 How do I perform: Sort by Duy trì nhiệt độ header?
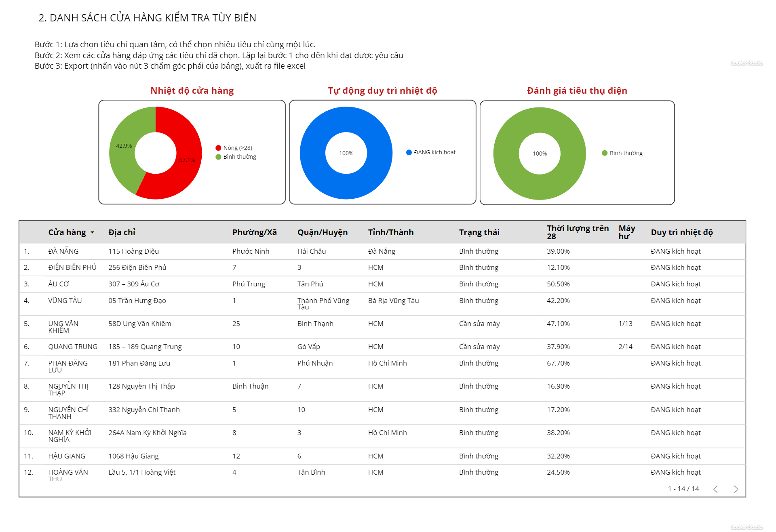[681, 232]
